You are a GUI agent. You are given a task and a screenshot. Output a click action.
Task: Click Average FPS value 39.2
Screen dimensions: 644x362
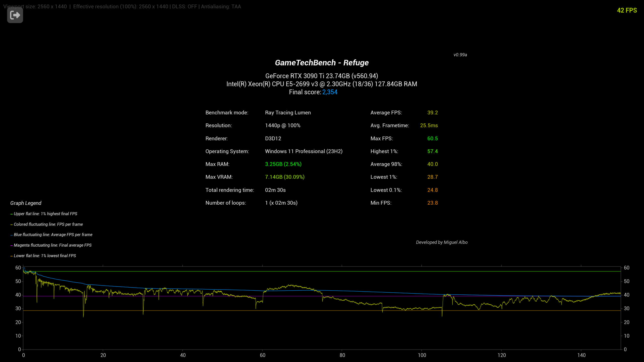(432, 113)
